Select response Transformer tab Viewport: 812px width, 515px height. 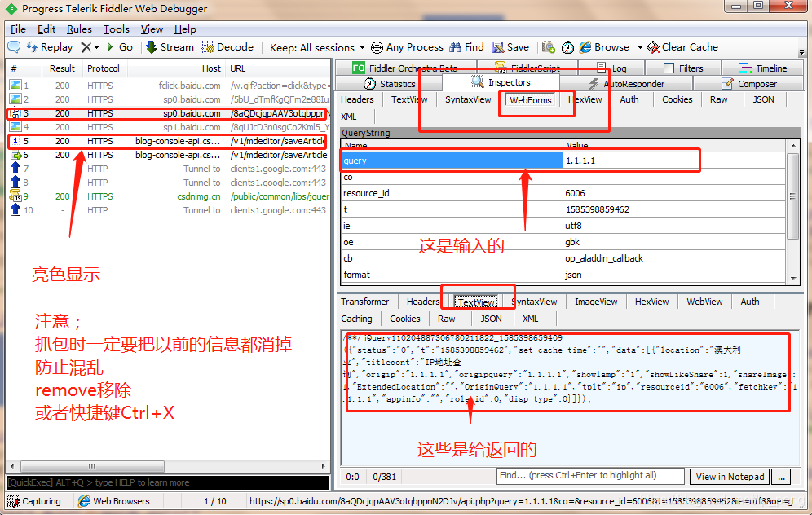[x=364, y=302]
